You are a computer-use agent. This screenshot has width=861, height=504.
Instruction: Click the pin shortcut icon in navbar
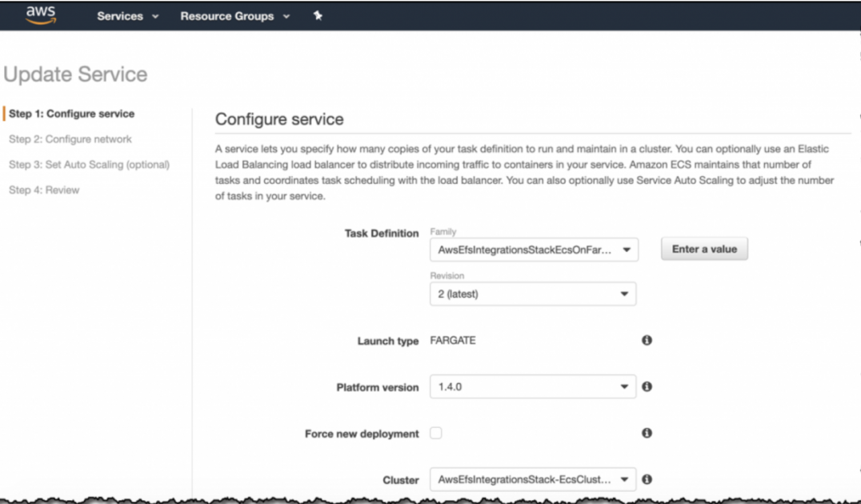(x=318, y=15)
